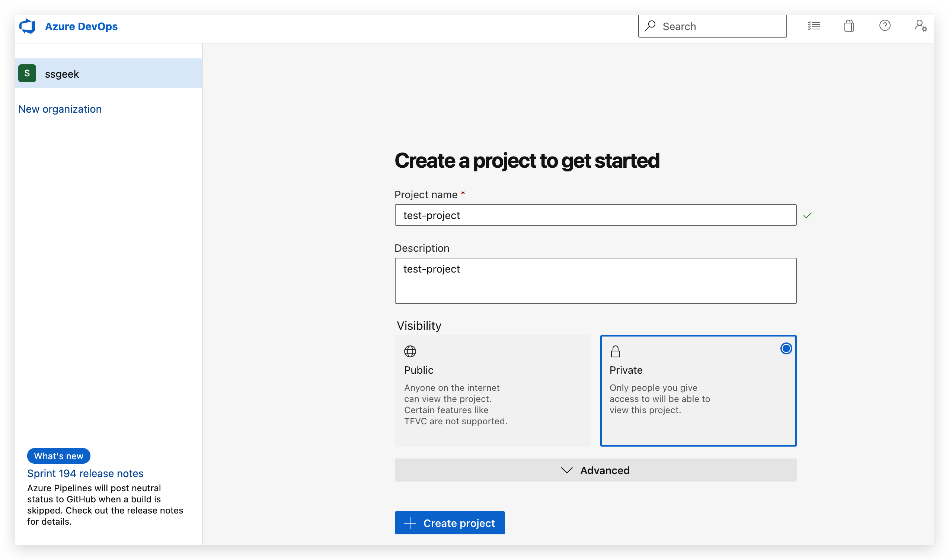
Task: Click inside the Search box
Action: click(x=712, y=26)
